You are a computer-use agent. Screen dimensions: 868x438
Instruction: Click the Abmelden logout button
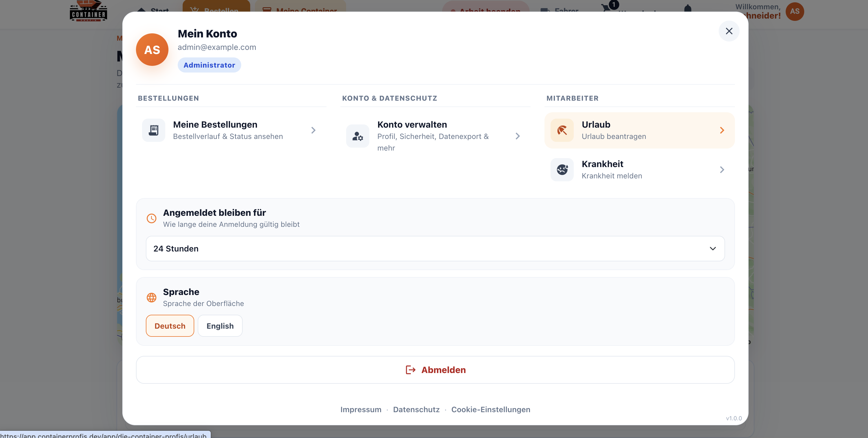click(x=435, y=370)
